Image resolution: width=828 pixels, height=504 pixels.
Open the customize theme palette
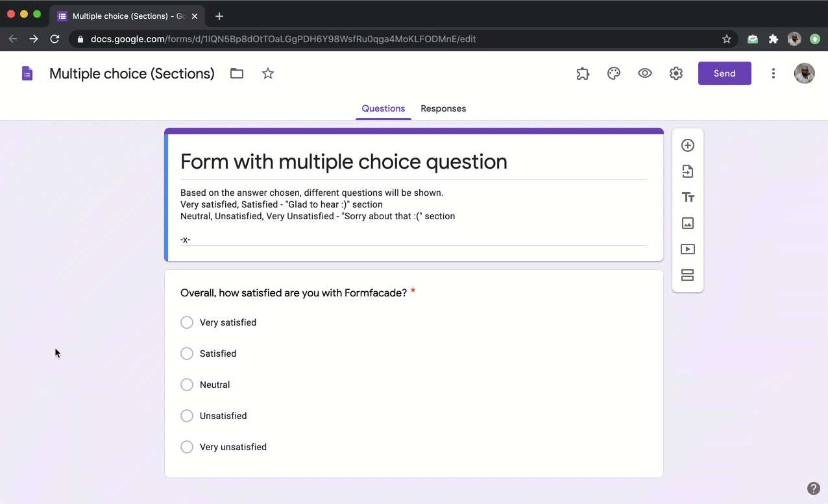(614, 73)
